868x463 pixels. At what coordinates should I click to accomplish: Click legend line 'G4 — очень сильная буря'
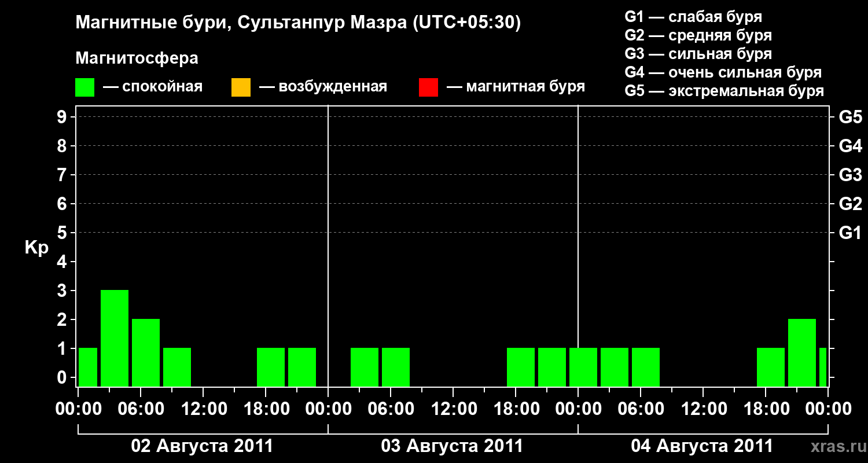coord(723,72)
